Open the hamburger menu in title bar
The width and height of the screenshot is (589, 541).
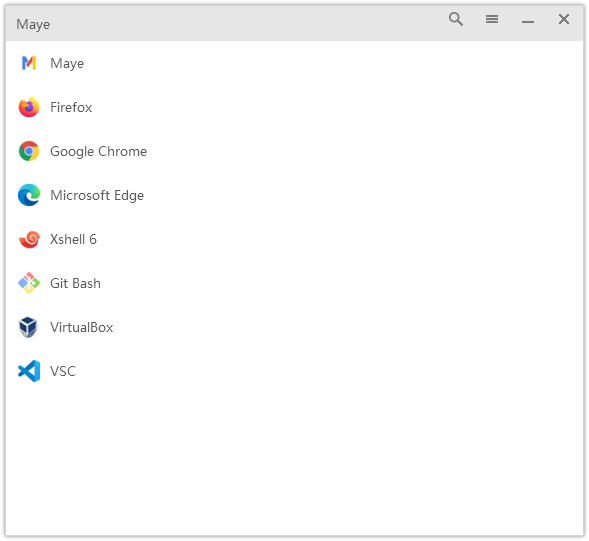[492, 19]
